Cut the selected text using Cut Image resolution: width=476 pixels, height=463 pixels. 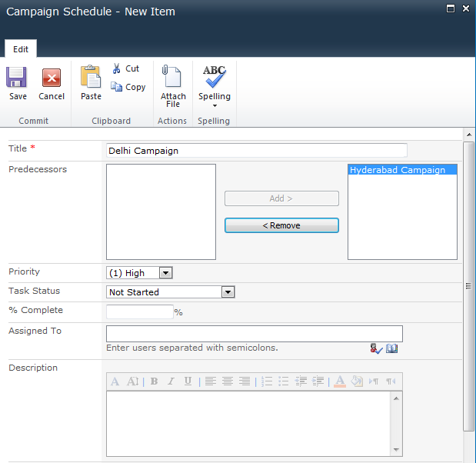point(126,68)
